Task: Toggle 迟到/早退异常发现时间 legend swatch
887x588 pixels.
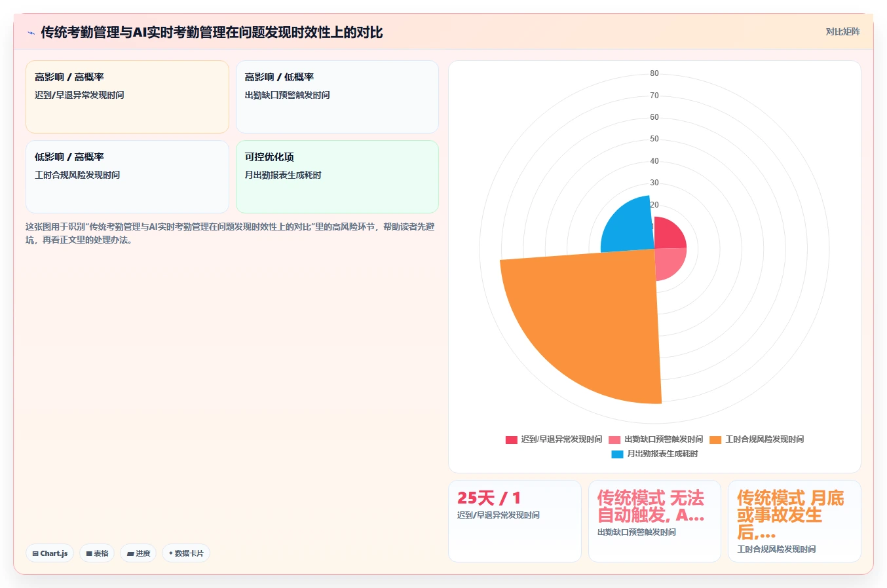Action: [512, 439]
